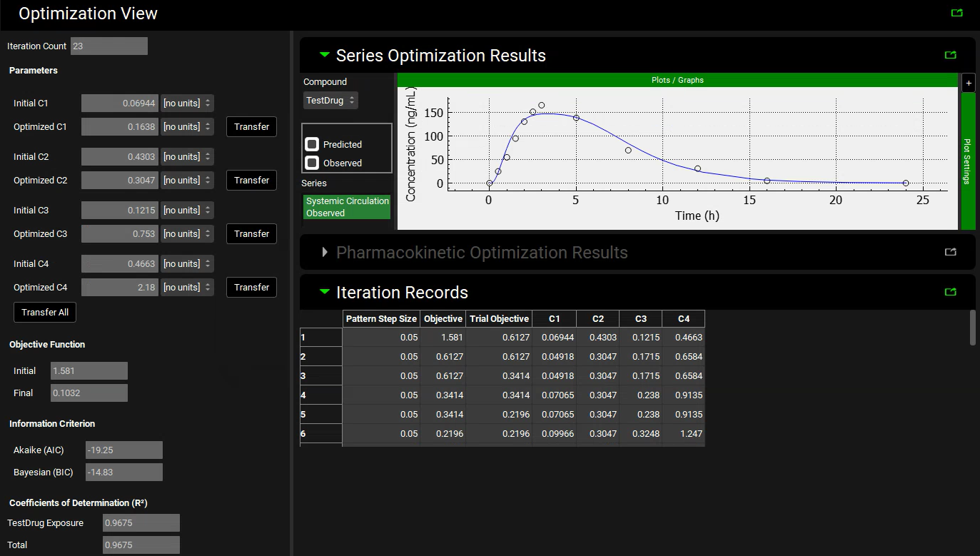
Task: Open the TestDrug compound dropdown
Action: coord(330,101)
